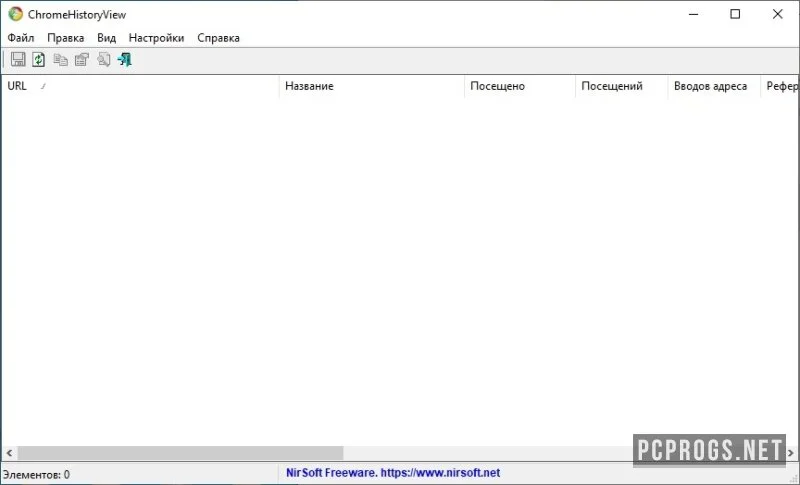This screenshot has width=800, height=485.
Task: Open the Вид menu
Action: pyautogui.click(x=107, y=38)
